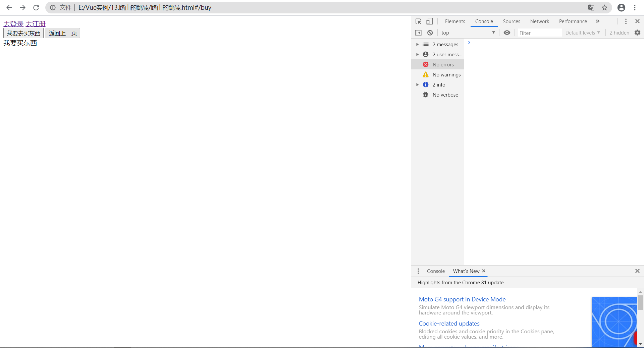644x348 pixels.
Task: Close the DevTools panel
Action: (x=637, y=21)
